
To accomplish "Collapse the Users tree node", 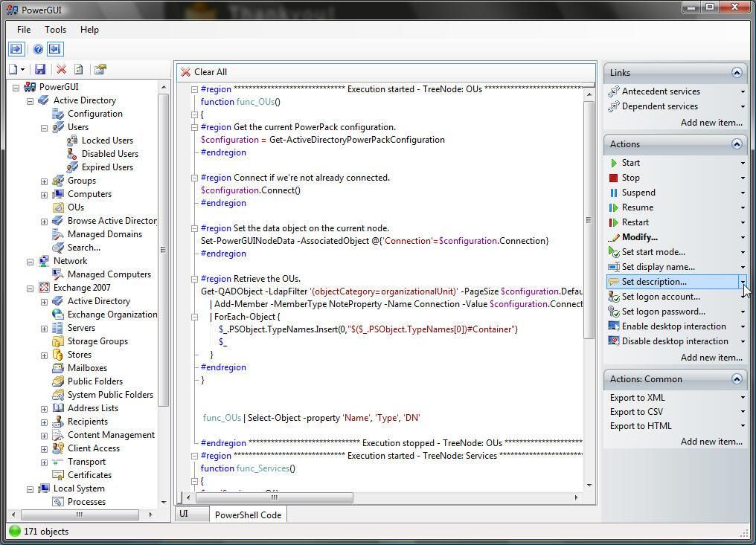I will point(44,127).
